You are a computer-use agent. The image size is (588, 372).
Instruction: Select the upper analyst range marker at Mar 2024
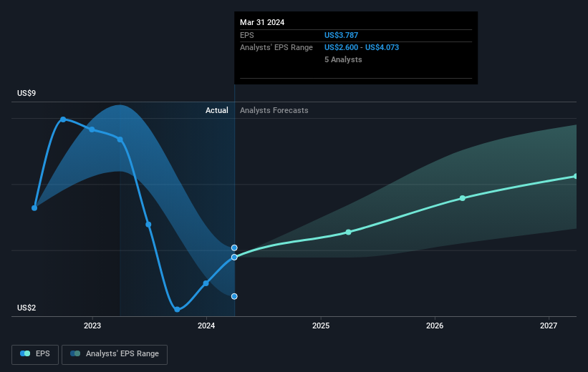234,248
